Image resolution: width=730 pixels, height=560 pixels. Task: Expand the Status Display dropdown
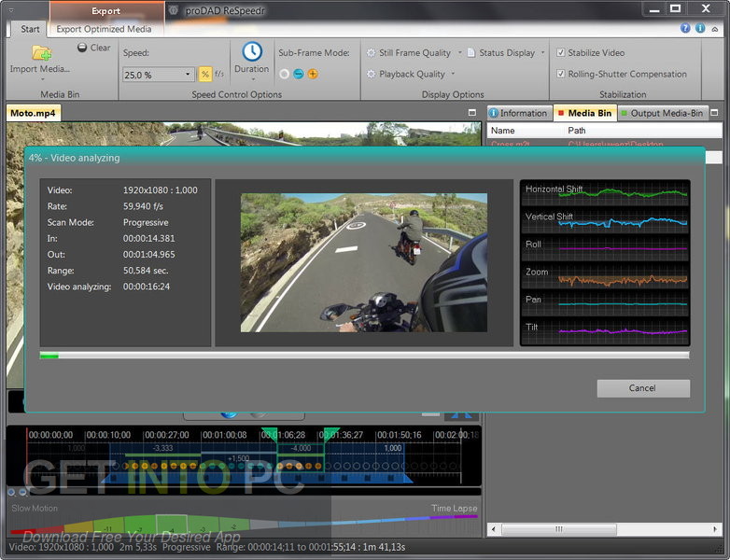pyautogui.click(x=543, y=52)
